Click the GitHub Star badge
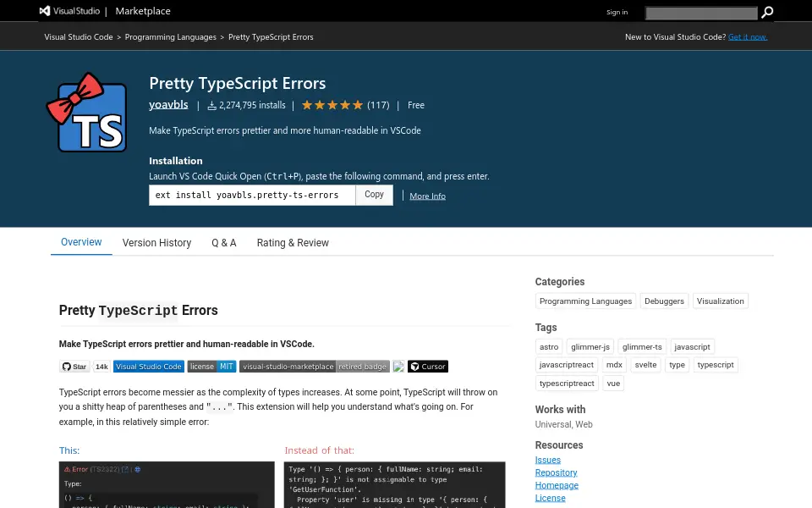The image size is (812, 508). (x=74, y=367)
